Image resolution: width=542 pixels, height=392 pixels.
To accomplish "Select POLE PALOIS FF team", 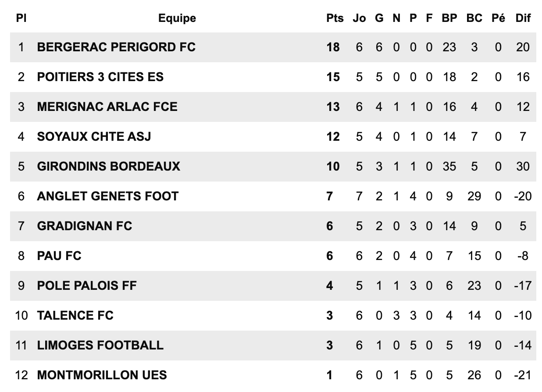I will (87, 285).
